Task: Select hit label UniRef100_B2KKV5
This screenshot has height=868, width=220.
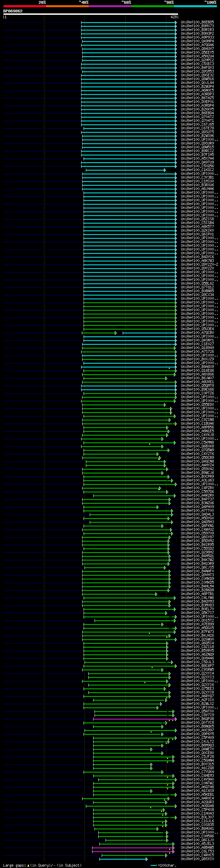Action: [197, 109]
